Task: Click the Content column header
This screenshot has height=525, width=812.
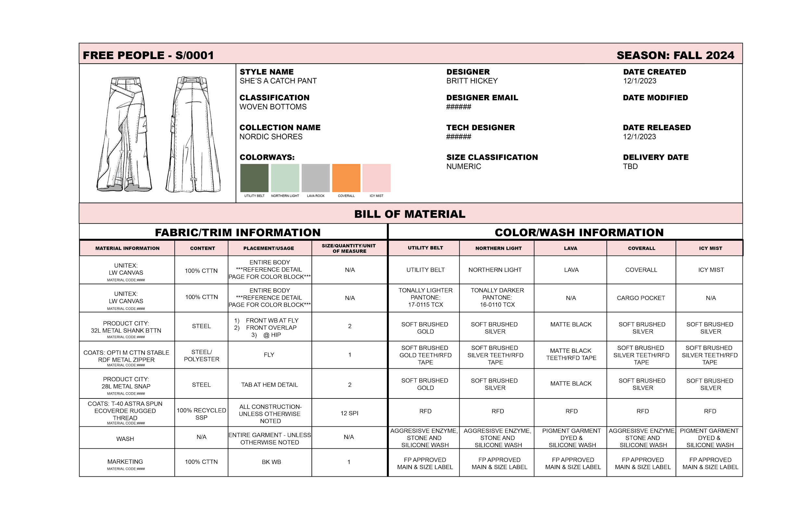Action: click(202, 248)
